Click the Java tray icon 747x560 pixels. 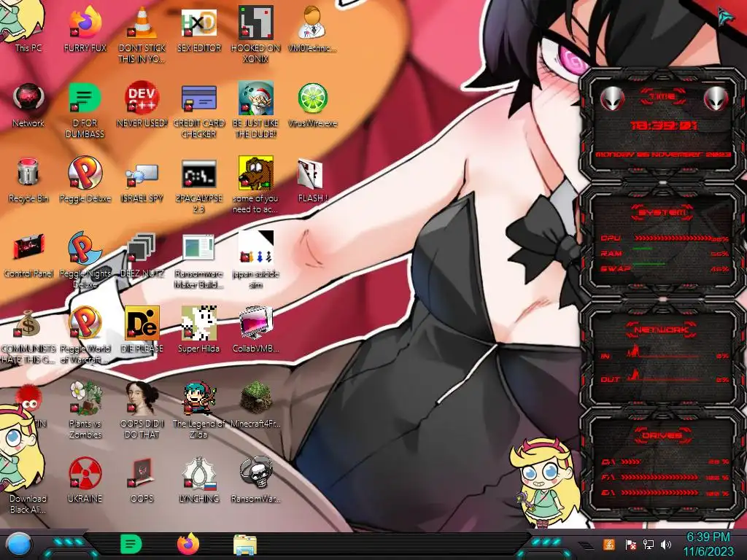(609, 544)
